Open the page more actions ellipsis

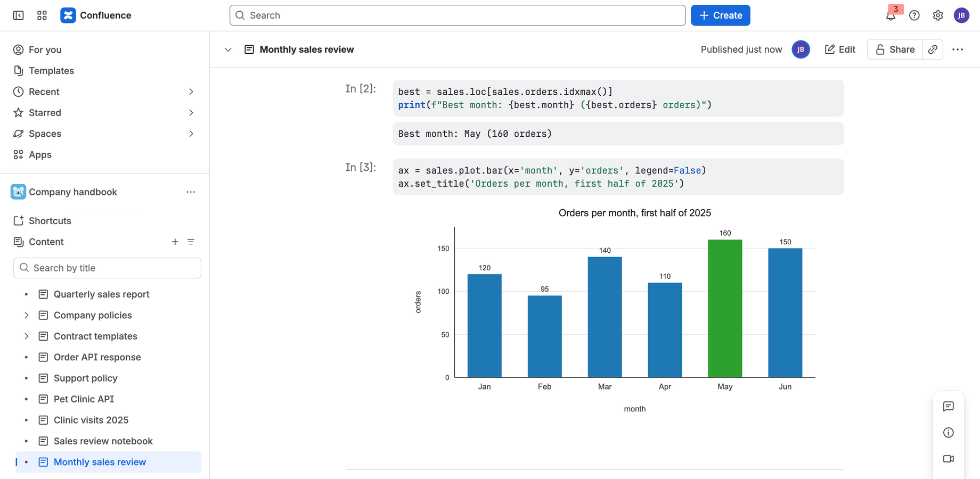pyautogui.click(x=958, y=49)
